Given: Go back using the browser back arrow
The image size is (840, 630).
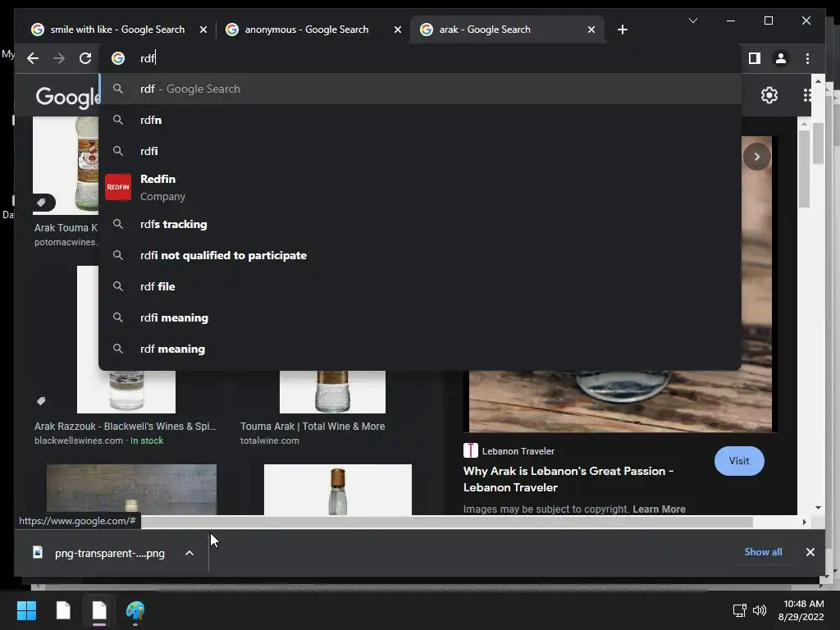Looking at the screenshot, I should 33,58.
